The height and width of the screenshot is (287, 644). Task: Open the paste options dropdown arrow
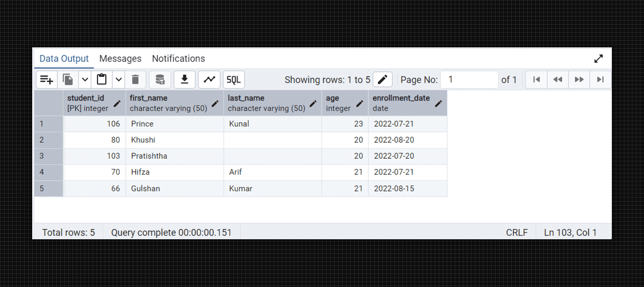point(118,79)
